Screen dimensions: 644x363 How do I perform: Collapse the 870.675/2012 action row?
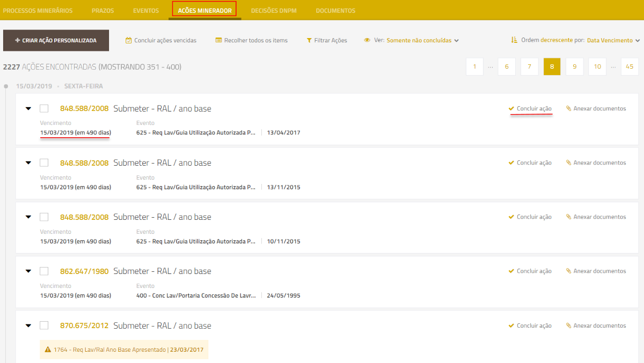pyautogui.click(x=28, y=325)
